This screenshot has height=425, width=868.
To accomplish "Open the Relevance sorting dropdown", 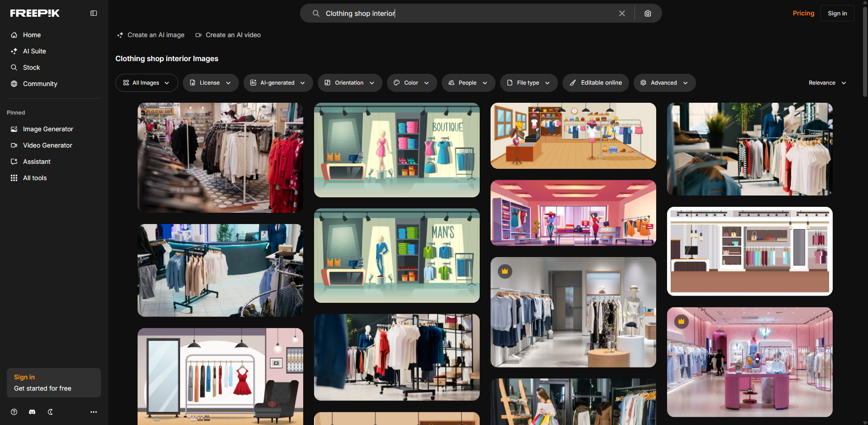I will [827, 83].
